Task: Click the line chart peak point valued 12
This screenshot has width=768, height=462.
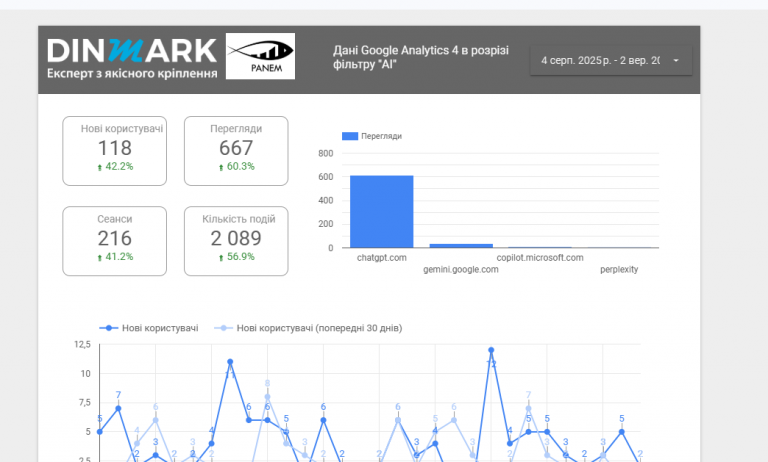Action: point(491,350)
